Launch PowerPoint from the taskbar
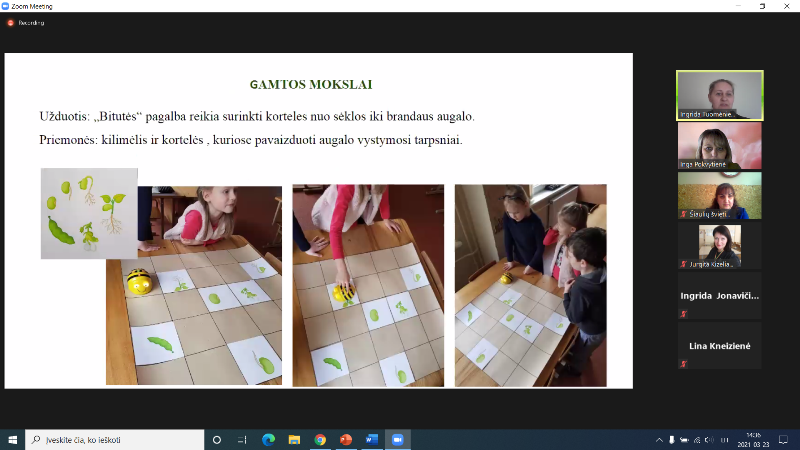The width and height of the screenshot is (800, 450). click(x=346, y=440)
